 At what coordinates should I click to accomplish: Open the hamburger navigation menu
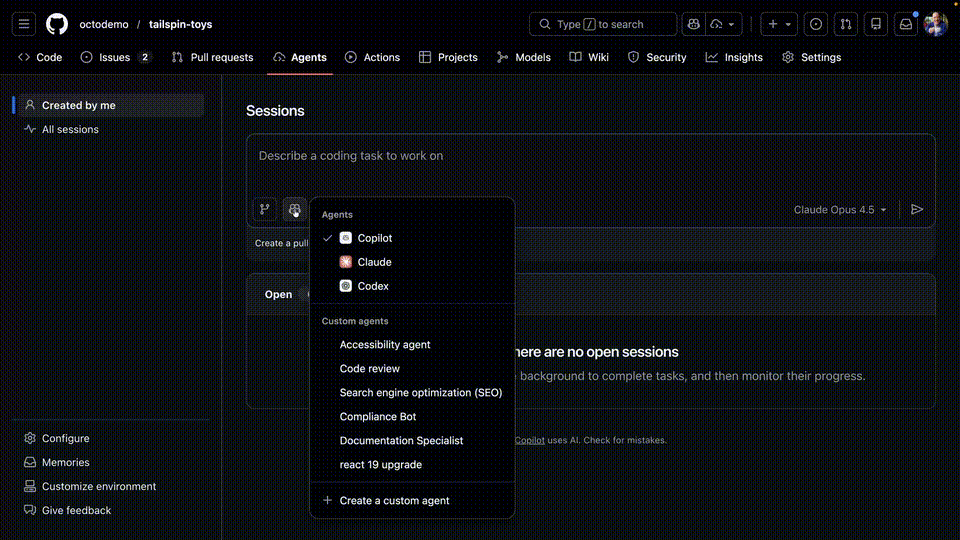25,24
